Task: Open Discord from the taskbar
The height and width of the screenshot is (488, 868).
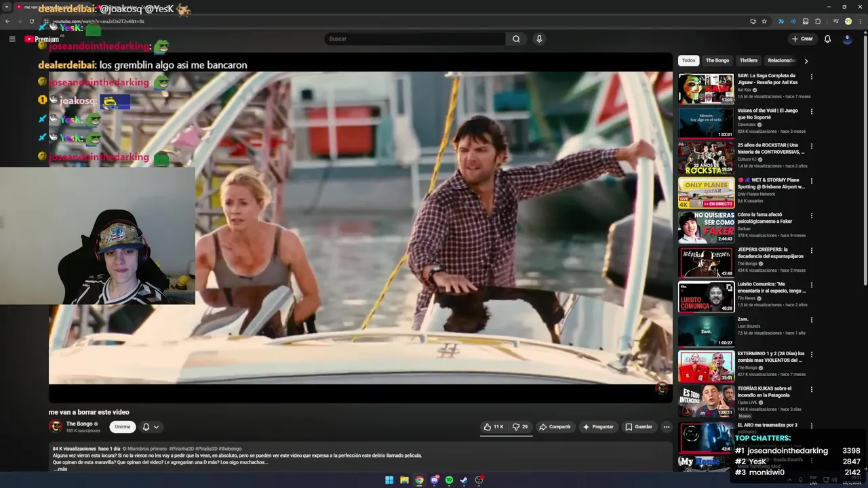Action: coord(434,480)
